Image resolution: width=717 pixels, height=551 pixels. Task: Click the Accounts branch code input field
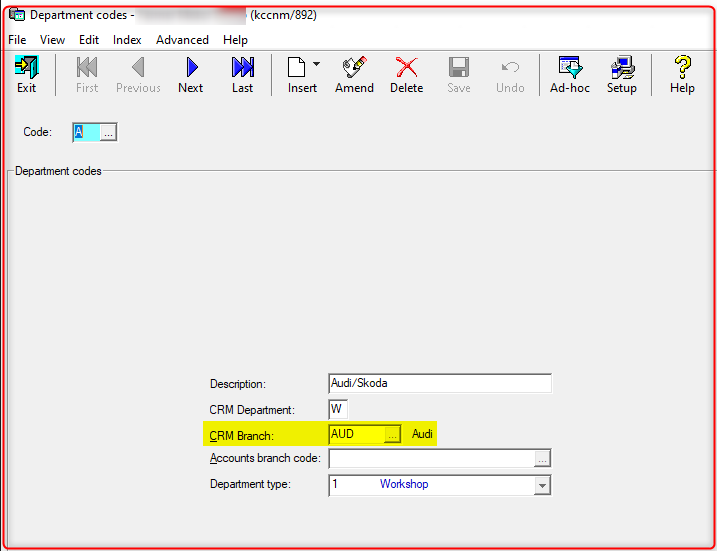click(x=430, y=459)
